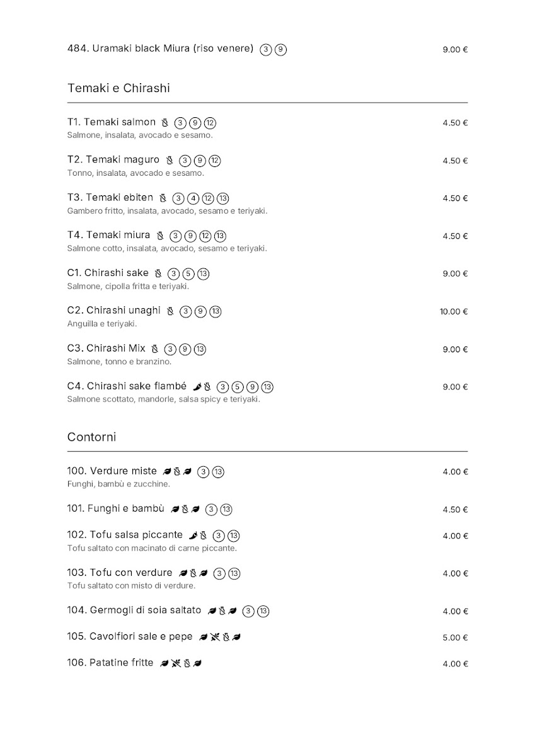Screen dimensions: 535x756
Task: Click the wheat icon beside Patatine fritte
Action: [x=176, y=663]
